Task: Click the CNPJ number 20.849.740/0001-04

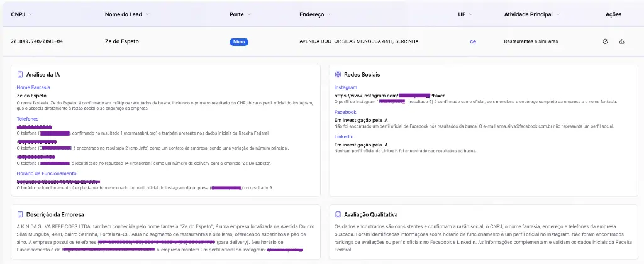Action: click(x=36, y=41)
